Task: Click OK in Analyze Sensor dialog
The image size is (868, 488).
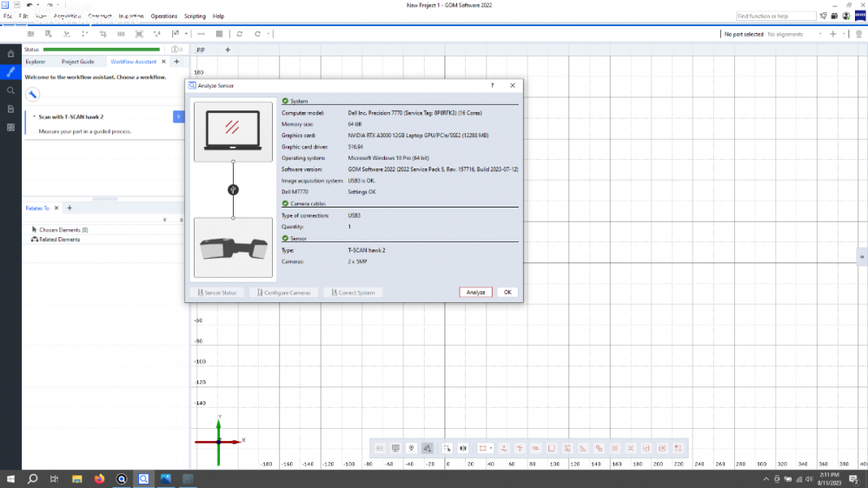Action: point(507,292)
